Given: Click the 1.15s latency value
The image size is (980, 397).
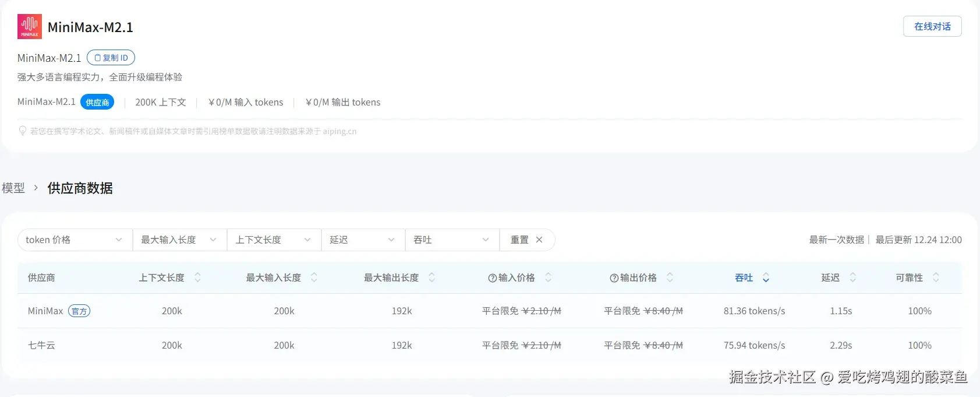Looking at the screenshot, I should point(841,311).
